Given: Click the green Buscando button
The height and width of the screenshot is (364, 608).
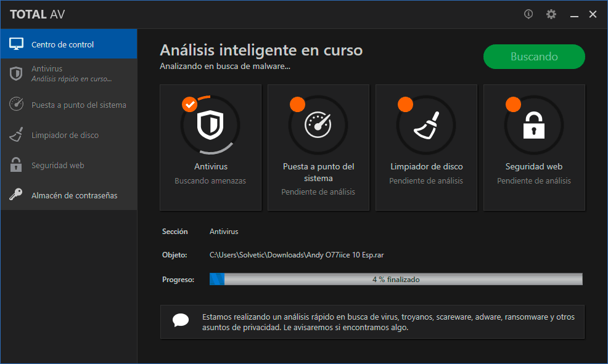Looking at the screenshot, I should coord(534,57).
